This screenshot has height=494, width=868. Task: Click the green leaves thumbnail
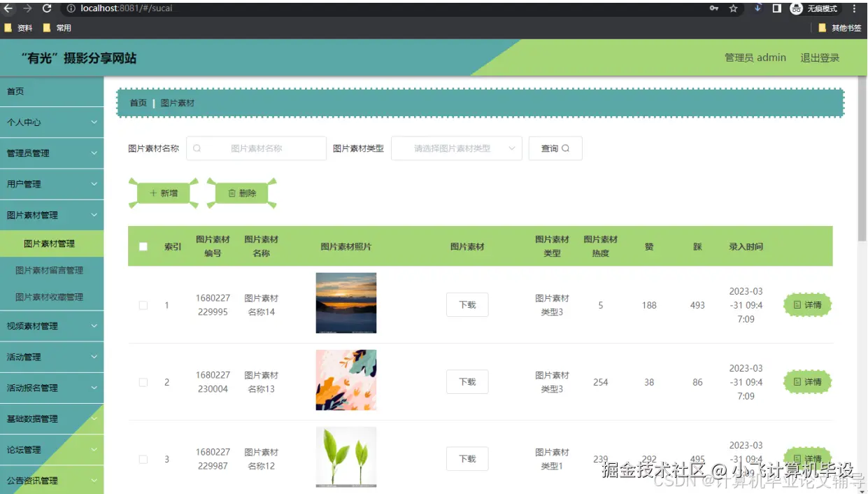click(346, 457)
